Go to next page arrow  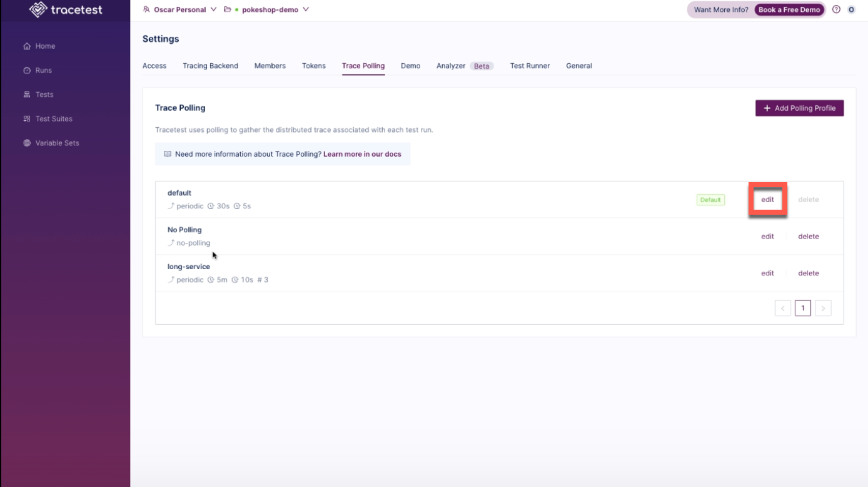click(x=823, y=308)
